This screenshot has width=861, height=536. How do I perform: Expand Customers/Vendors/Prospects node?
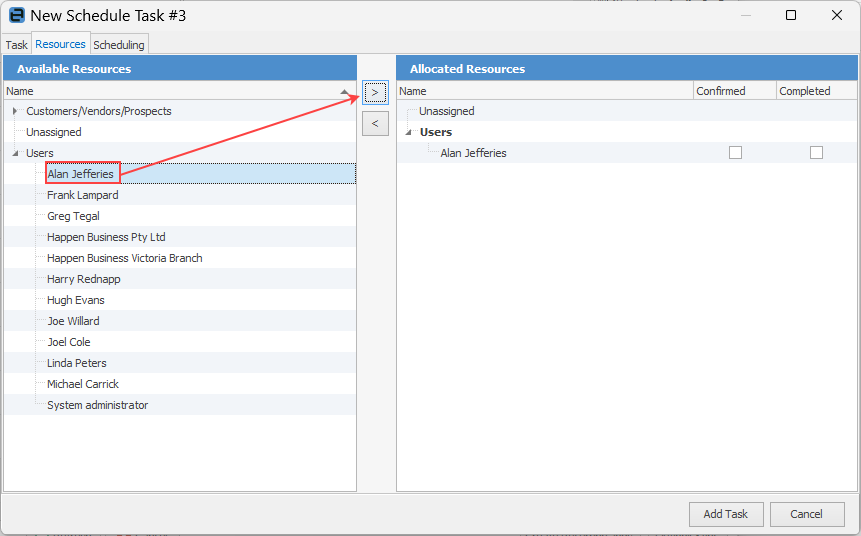[15, 111]
